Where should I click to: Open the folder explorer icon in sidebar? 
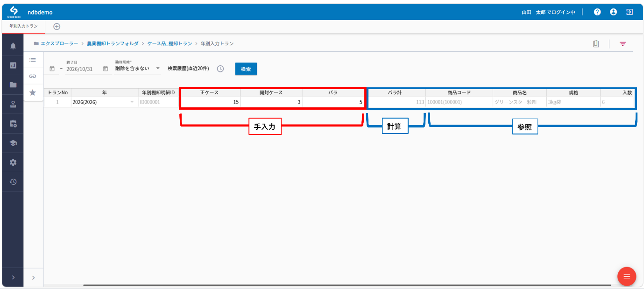coord(13,85)
